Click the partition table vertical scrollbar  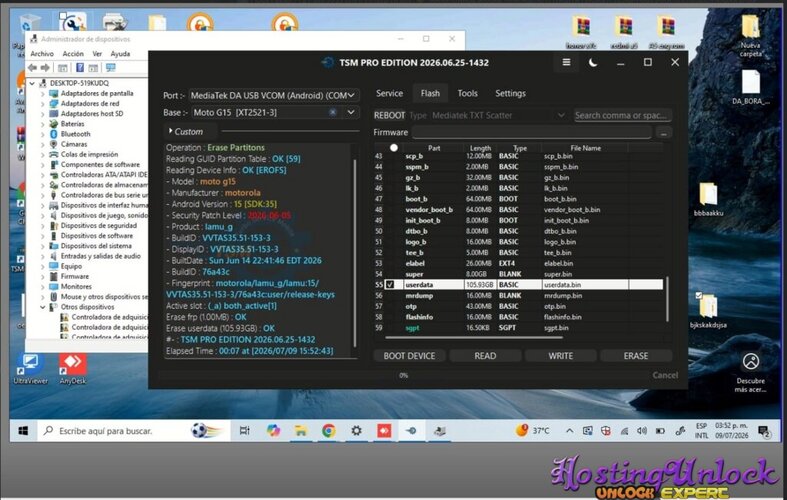(667, 299)
